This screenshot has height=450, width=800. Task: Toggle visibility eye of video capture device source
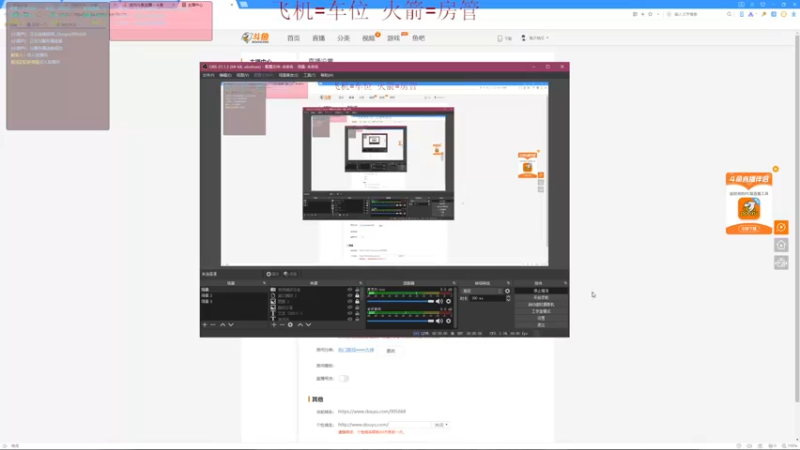(x=350, y=289)
